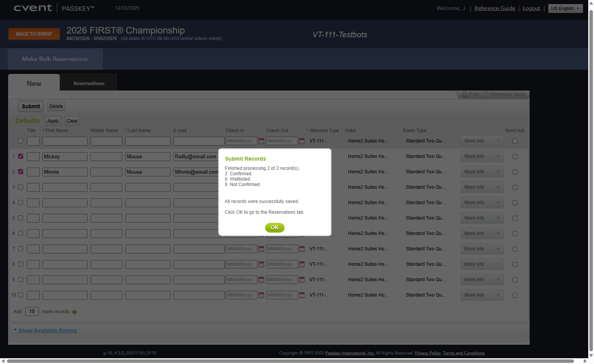The height and width of the screenshot is (364, 594).
Task: Switch to Reservations tab
Action: click(x=89, y=83)
